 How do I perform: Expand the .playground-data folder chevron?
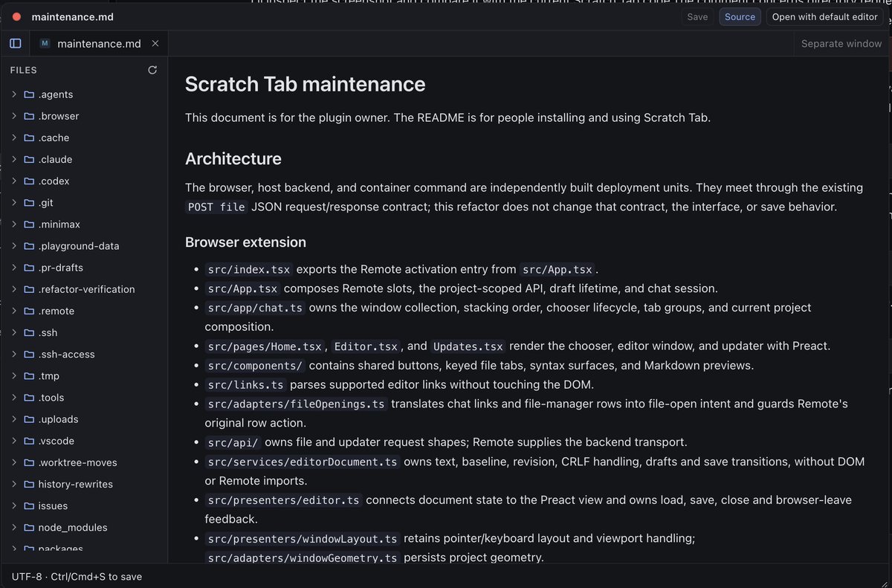tap(14, 246)
